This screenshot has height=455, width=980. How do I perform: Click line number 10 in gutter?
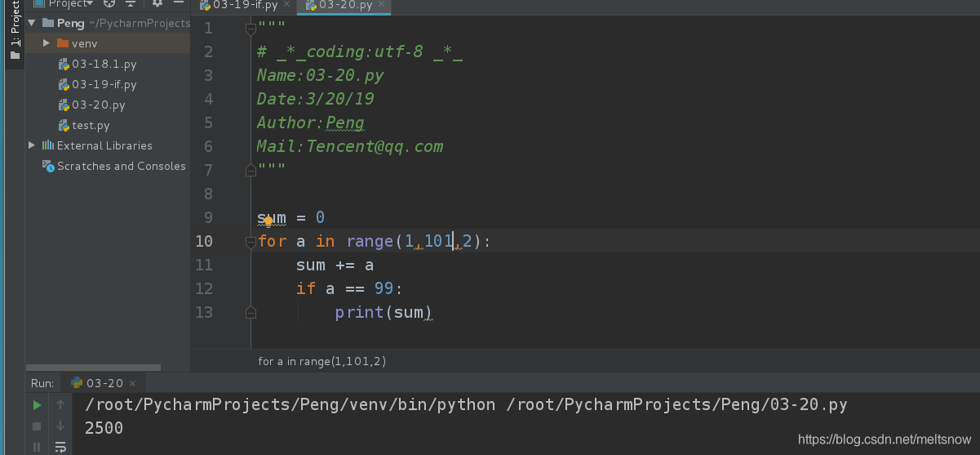(x=204, y=241)
